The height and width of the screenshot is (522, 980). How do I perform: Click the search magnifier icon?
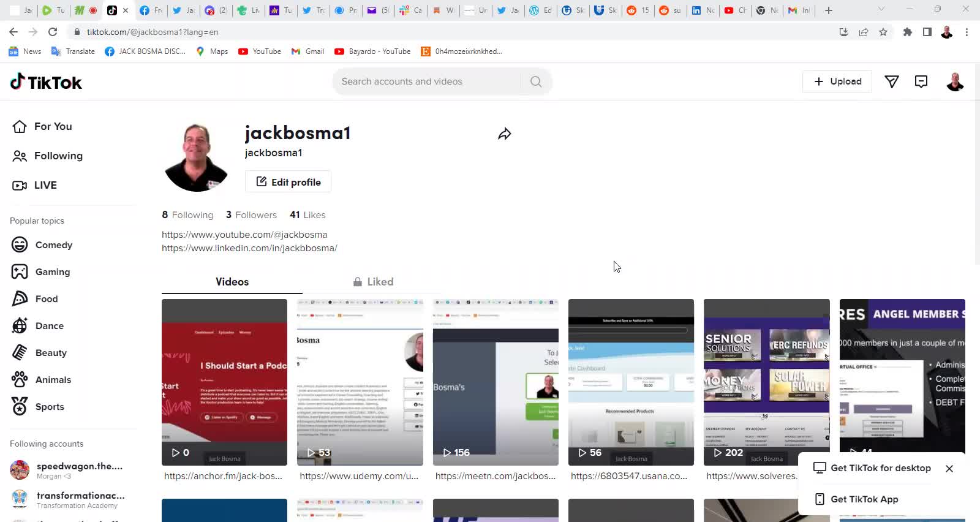click(536, 81)
